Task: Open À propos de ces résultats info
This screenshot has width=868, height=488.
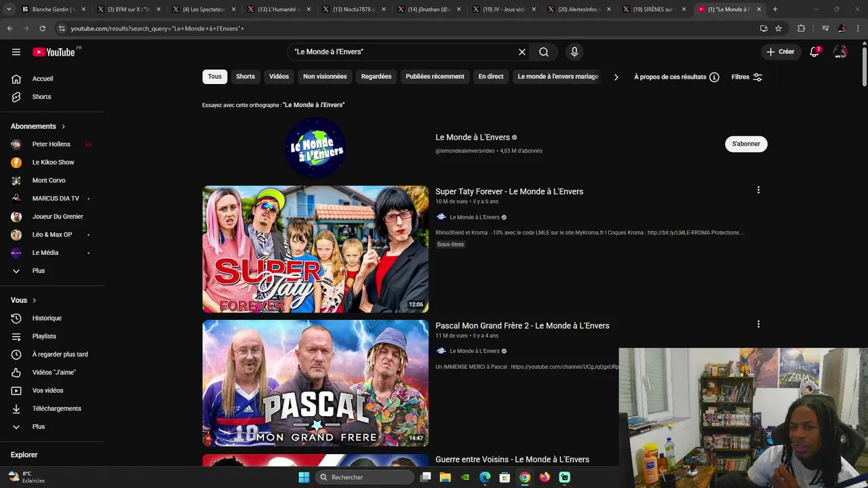Action: [676, 77]
